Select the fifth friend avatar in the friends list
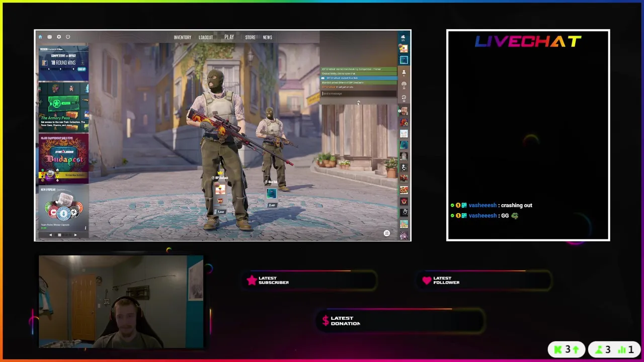This screenshot has height=362, width=644. pos(404,156)
